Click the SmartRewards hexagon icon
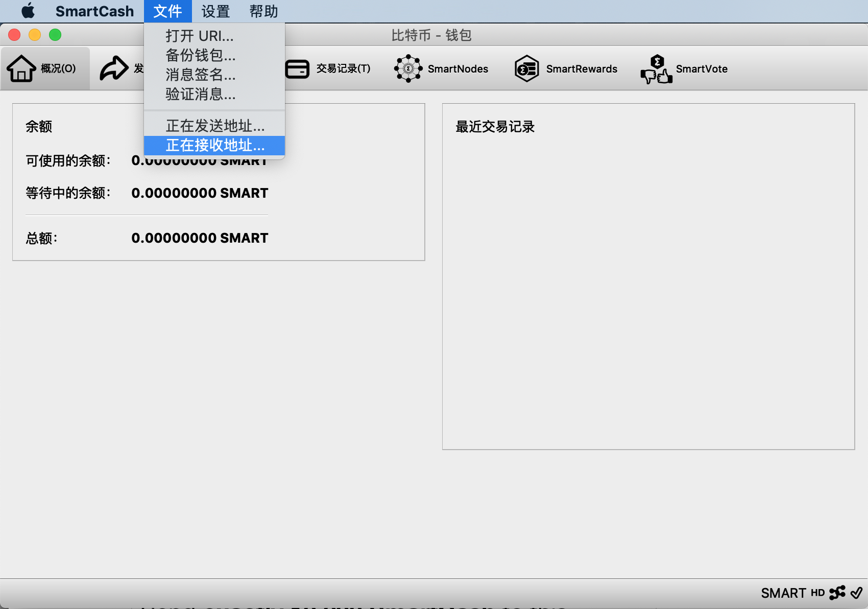Screen dimensions: 868x609 [526, 68]
